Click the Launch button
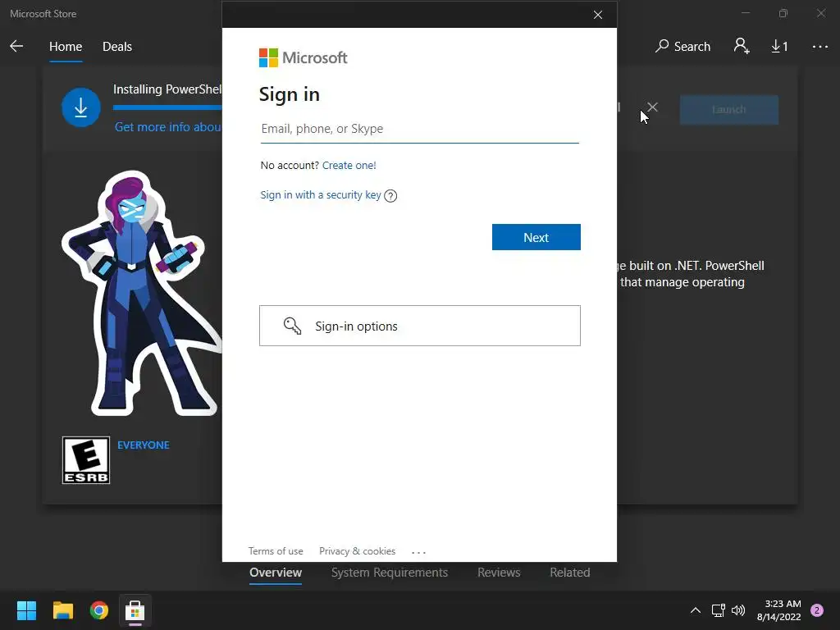This screenshot has width=840, height=630. point(728,110)
